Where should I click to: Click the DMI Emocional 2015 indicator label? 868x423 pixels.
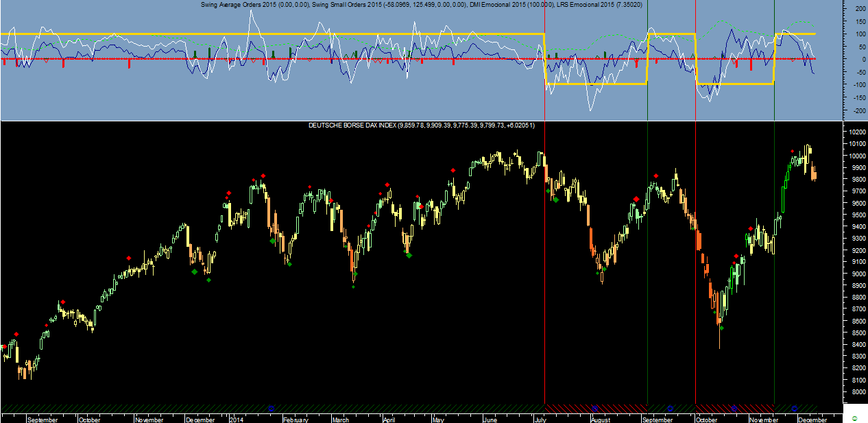click(512, 4)
